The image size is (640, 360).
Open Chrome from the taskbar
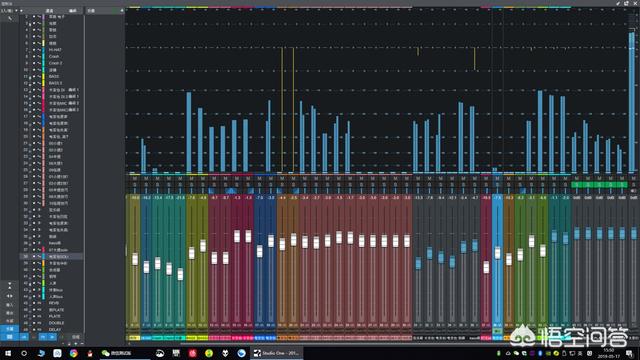(x=73, y=353)
